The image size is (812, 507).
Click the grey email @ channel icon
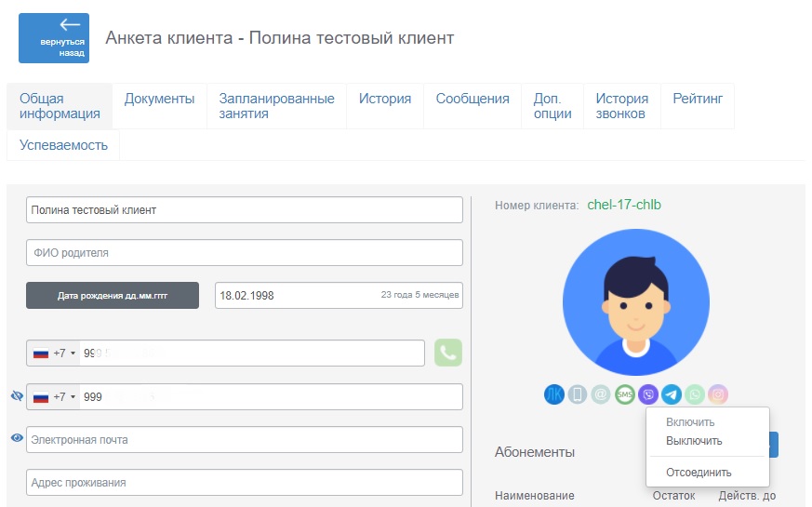point(601,394)
